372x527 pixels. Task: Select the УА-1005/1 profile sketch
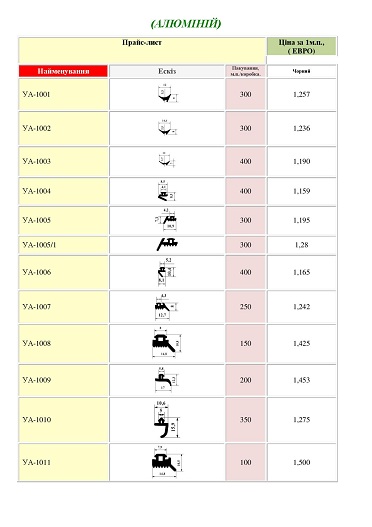[167, 245]
